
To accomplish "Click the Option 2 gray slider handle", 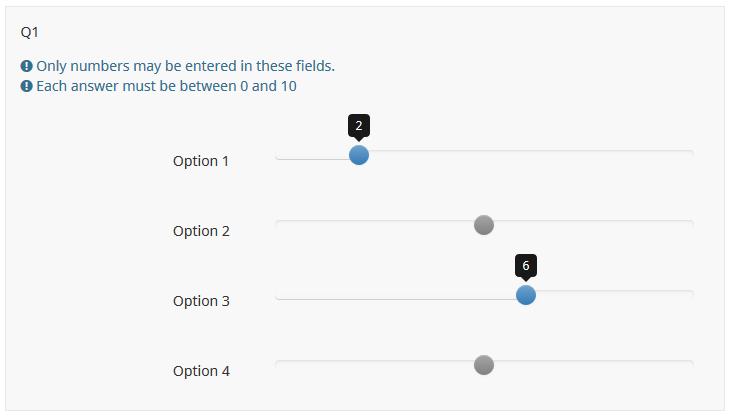I will (x=484, y=225).
